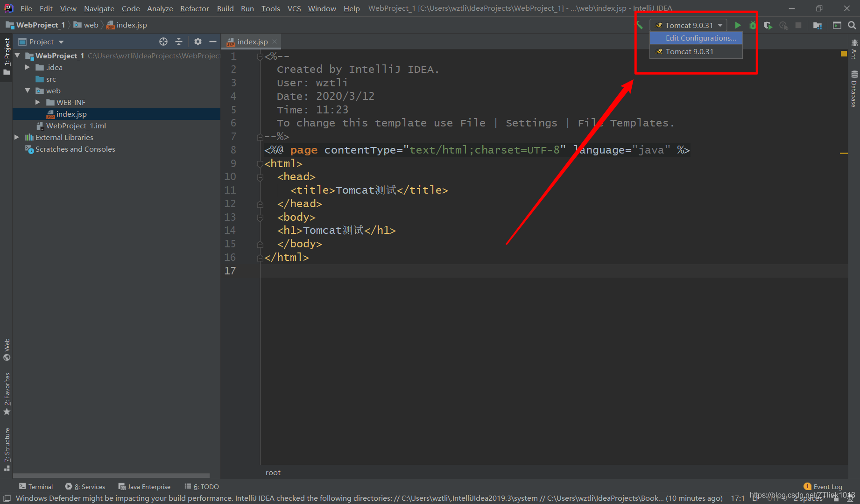Start debugging with the green bug icon
The width and height of the screenshot is (860, 504).
pos(753,25)
